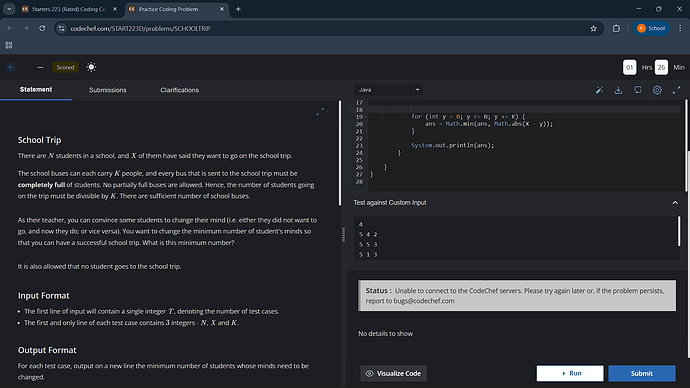Switch to the Starters 223 (Rated) Coding tab

click(x=69, y=9)
